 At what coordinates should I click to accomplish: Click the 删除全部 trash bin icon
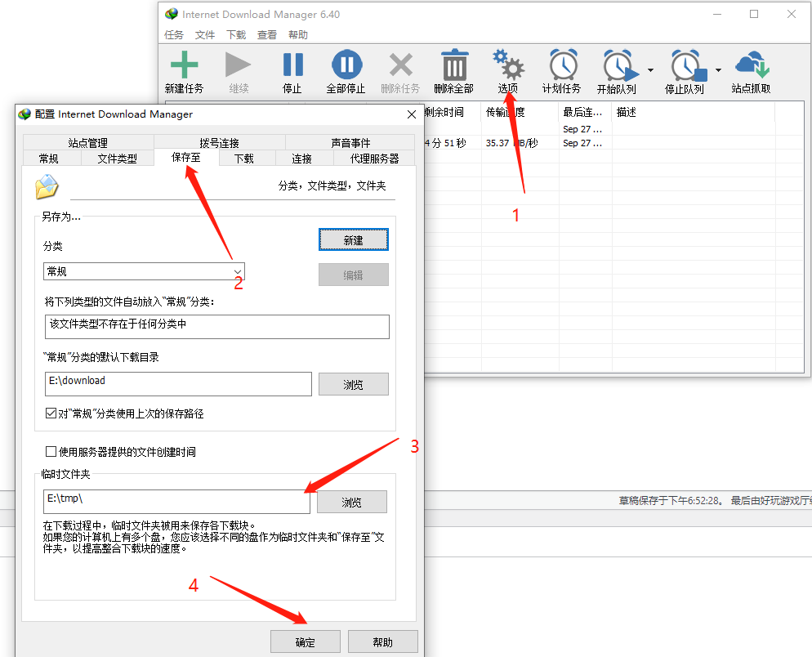click(455, 65)
